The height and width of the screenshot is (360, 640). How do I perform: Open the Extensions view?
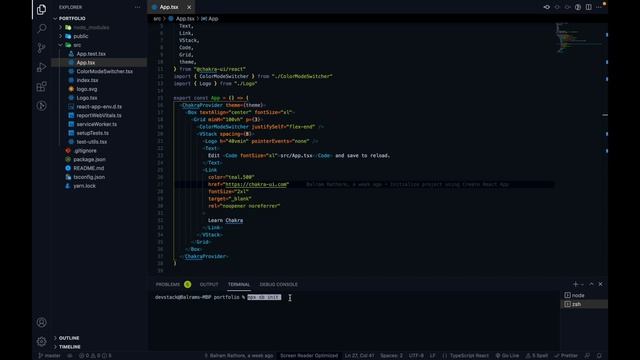(41, 87)
